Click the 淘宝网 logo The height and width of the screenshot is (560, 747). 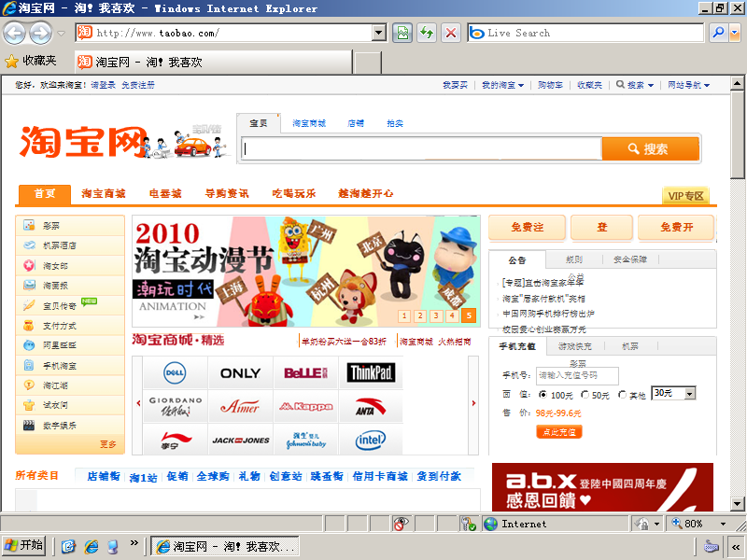pos(83,142)
